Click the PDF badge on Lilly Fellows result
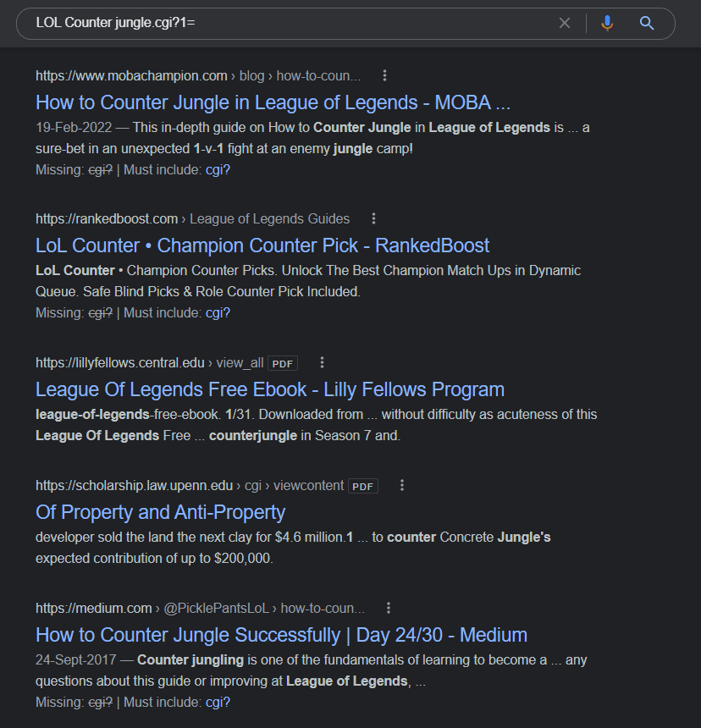This screenshot has height=728, width=701. [283, 363]
